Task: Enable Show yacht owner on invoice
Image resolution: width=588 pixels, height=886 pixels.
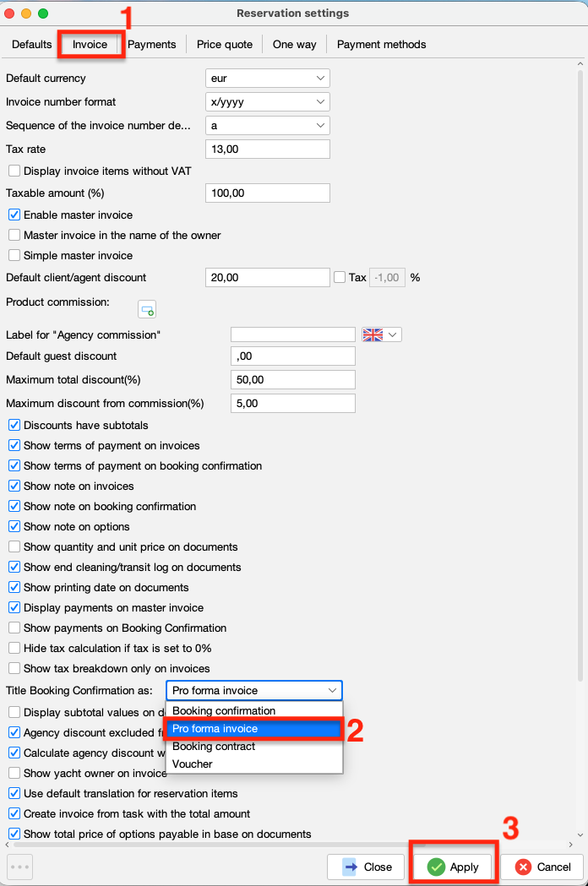Action: 14,773
